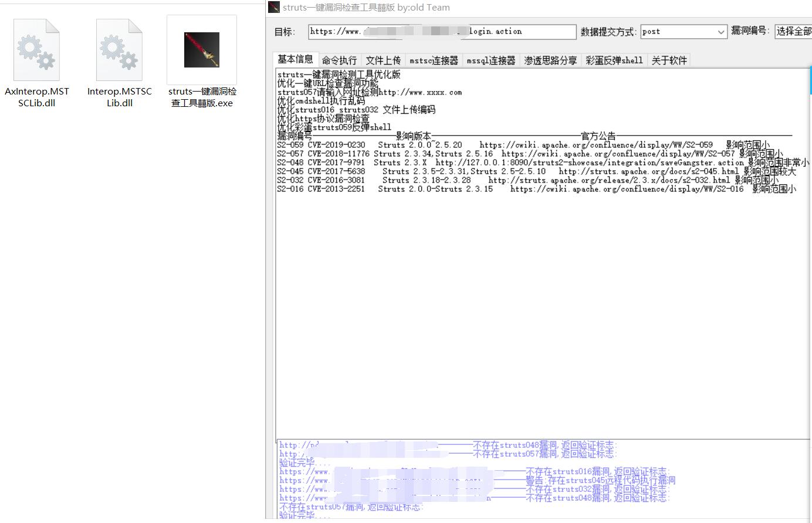812x523 pixels.
Task: Click the struts057 请输入网址检测 line
Action: click(x=370, y=92)
